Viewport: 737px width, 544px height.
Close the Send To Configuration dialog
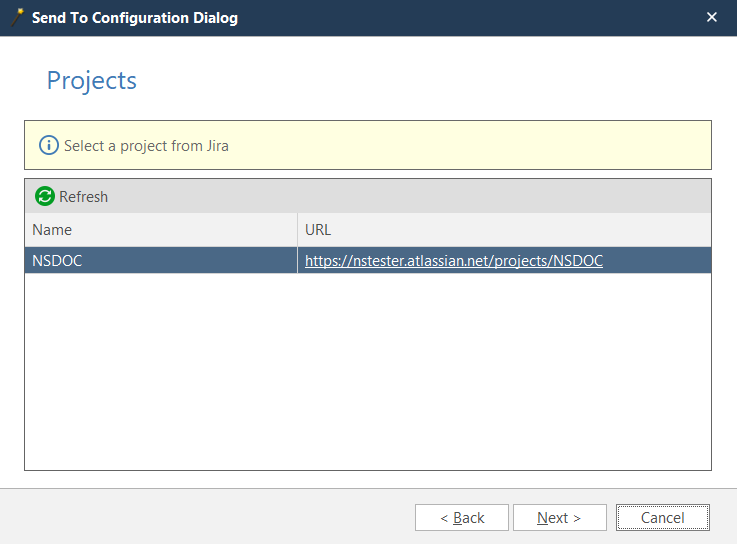tap(712, 17)
